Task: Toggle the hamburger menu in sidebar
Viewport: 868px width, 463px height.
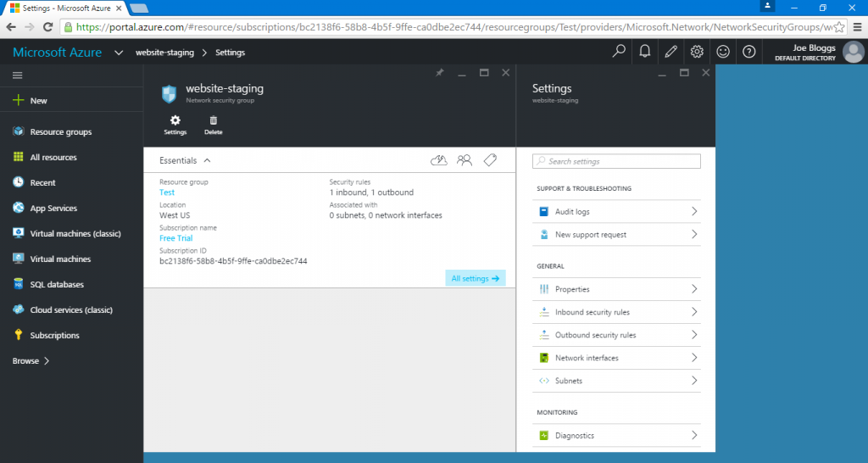Action: (x=17, y=75)
